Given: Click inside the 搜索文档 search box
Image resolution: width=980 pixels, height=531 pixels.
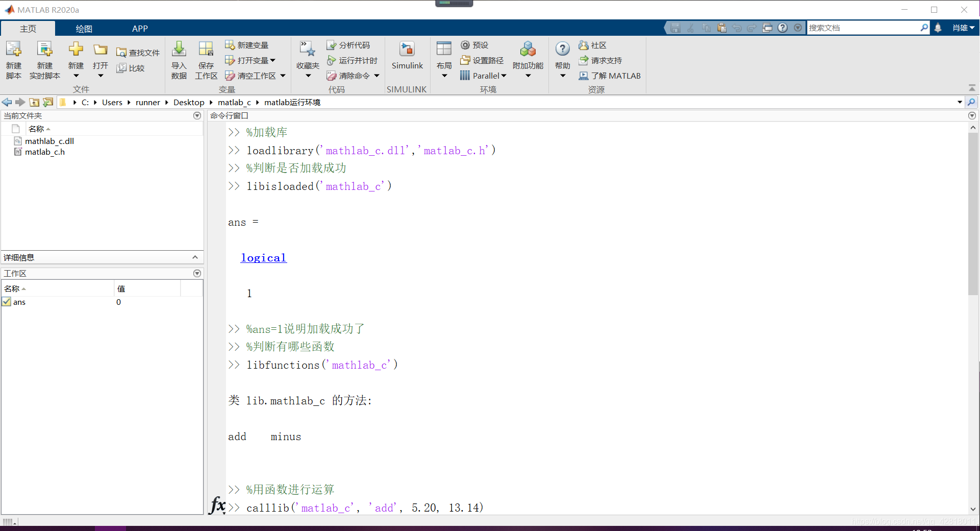Looking at the screenshot, I should (867, 28).
